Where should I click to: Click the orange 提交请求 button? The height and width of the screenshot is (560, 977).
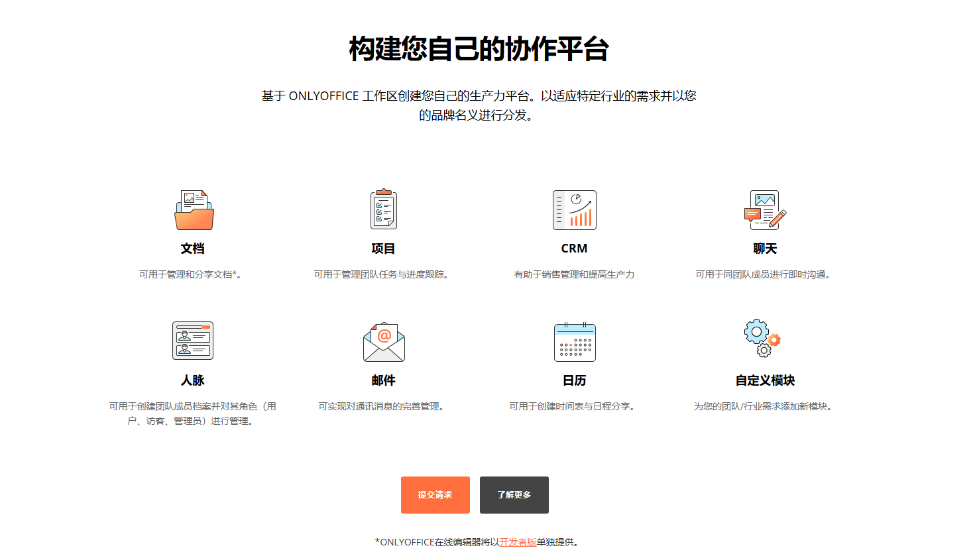pyautogui.click(x=435, y=495)
